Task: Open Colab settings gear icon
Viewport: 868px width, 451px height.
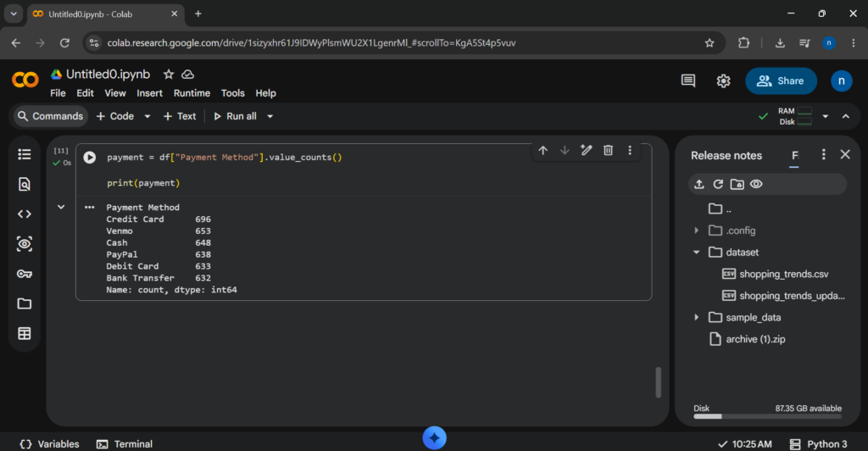Action: click(724, 81)
